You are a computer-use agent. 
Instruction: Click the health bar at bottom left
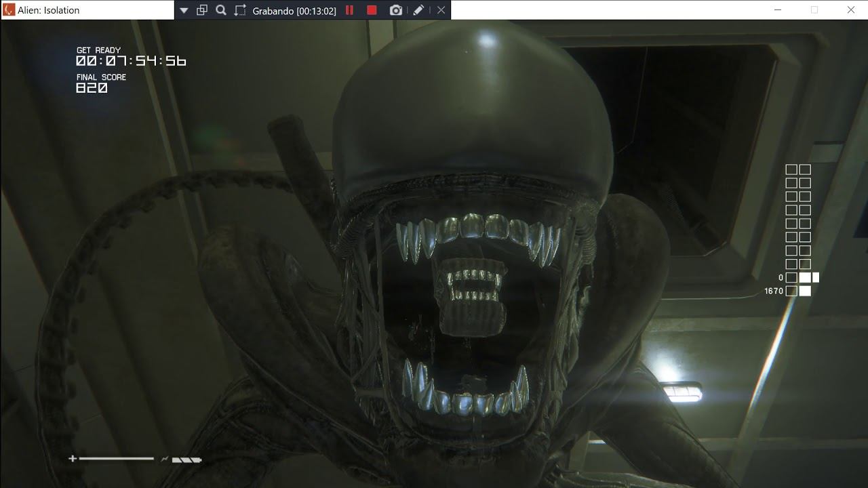116,459
